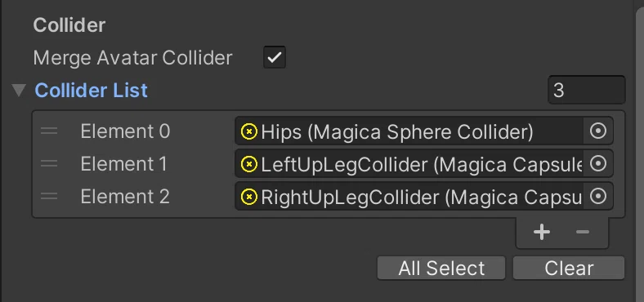The width and height of the screenshot is (644, 302).
Task: Select the Element 2 list row label
Action: click(x=125, y=197)
